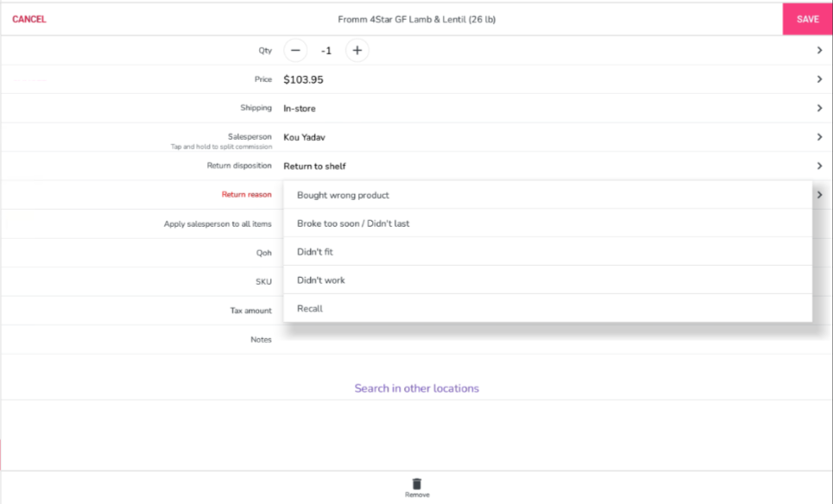Change the Kou Yadav salesperson value

point(305,137)
